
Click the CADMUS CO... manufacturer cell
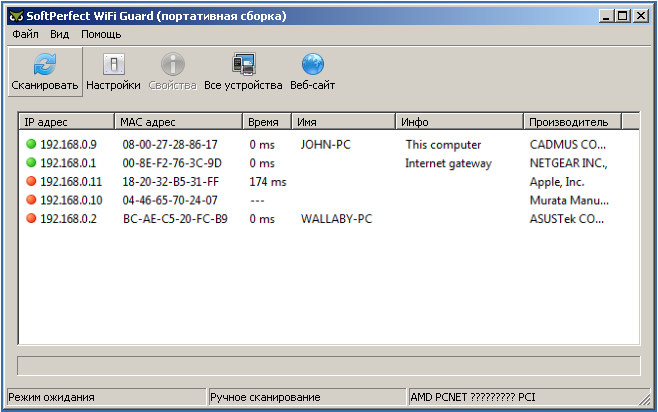coord(568,145)
